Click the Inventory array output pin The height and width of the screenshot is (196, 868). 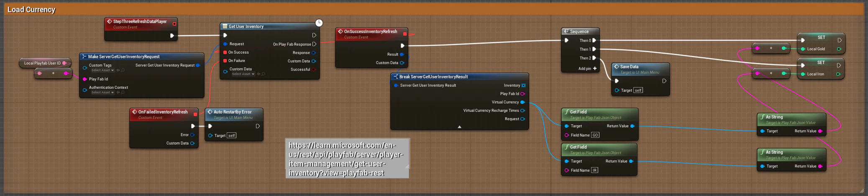523,85
